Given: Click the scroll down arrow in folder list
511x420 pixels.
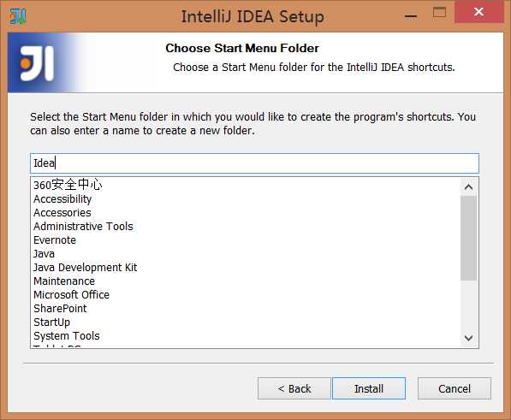Looking at the screenshot, I should [x=468, y=338].
